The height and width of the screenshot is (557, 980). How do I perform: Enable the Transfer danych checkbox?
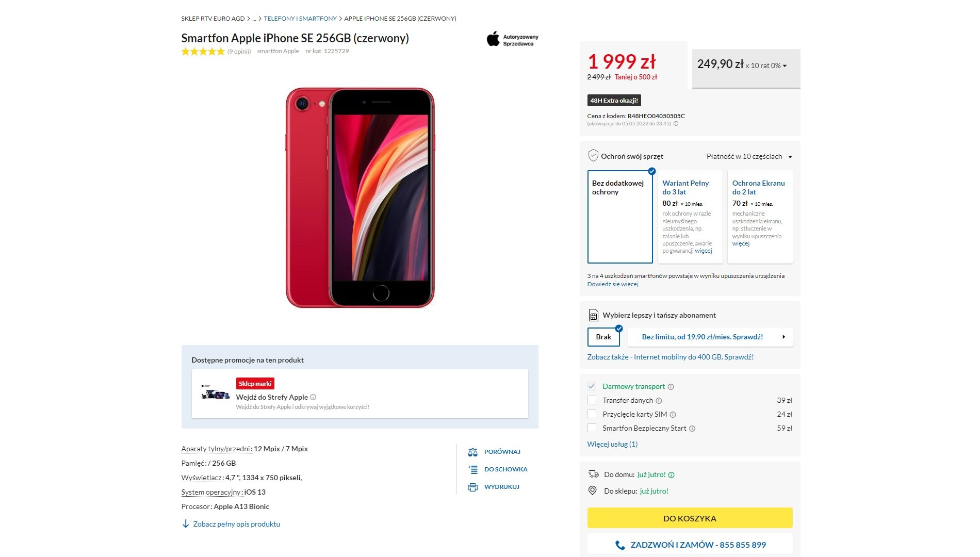592,400
